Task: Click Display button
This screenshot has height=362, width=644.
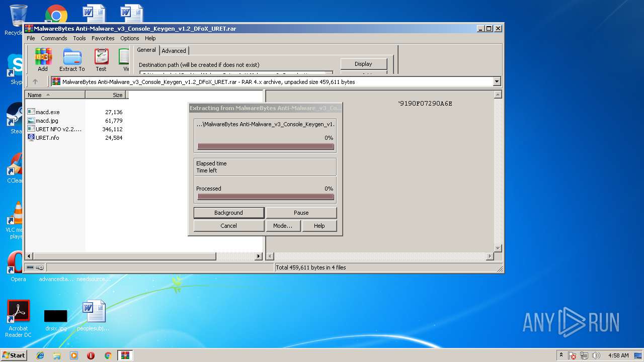Action: click(x=363, y=64)
